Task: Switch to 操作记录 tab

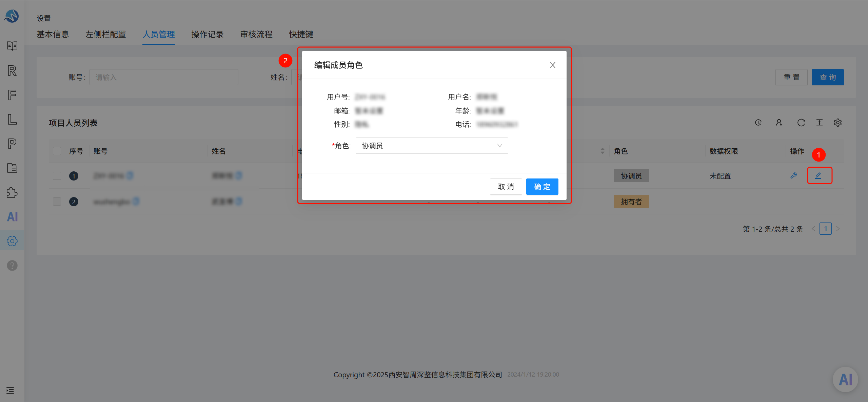Action: click(208, 34)
